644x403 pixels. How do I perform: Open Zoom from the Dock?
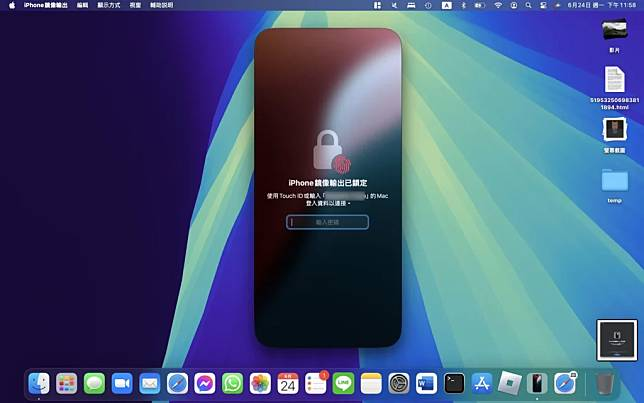[x=122, y=383]
